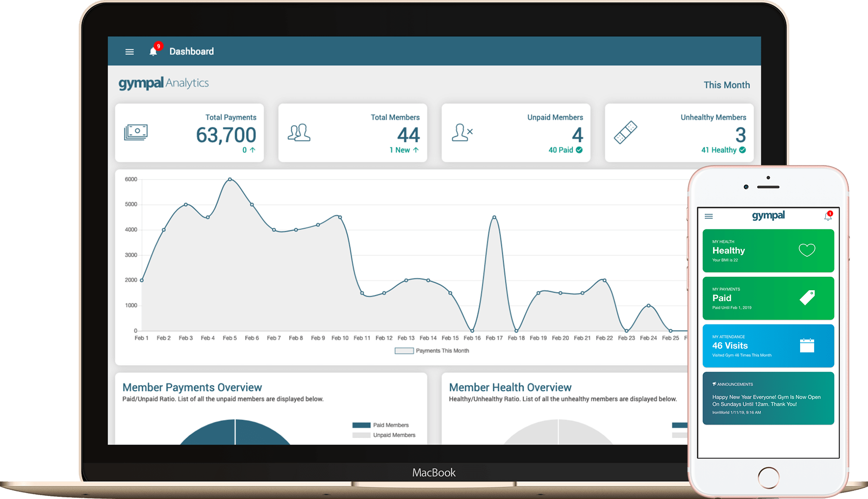Viewport: 868px width, 499px height.
Task: Click the 40 Paid status link
Action: point(565,150)
